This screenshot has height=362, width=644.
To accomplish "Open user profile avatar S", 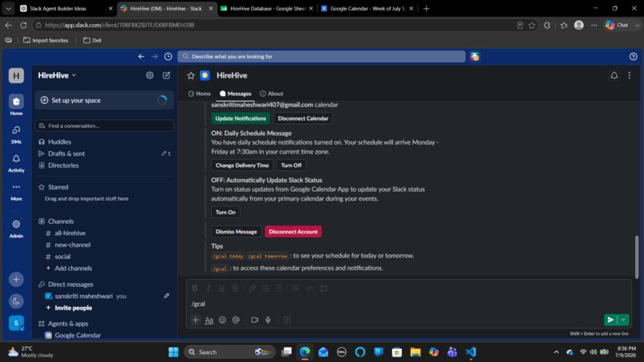I will [x=16, y=323].
